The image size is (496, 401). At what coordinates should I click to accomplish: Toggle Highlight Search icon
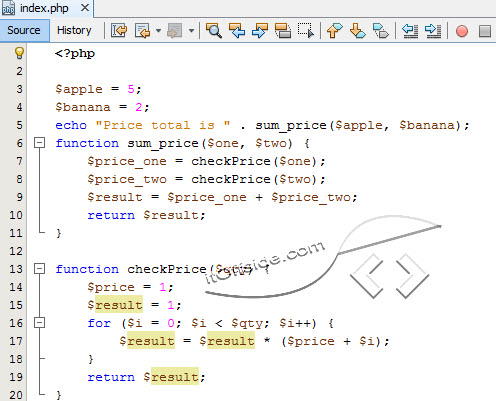click(x=283, y=31)
